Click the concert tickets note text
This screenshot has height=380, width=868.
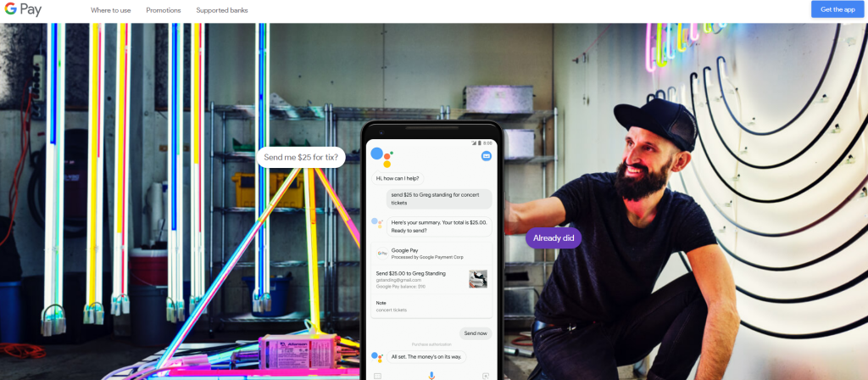point(392,310)
